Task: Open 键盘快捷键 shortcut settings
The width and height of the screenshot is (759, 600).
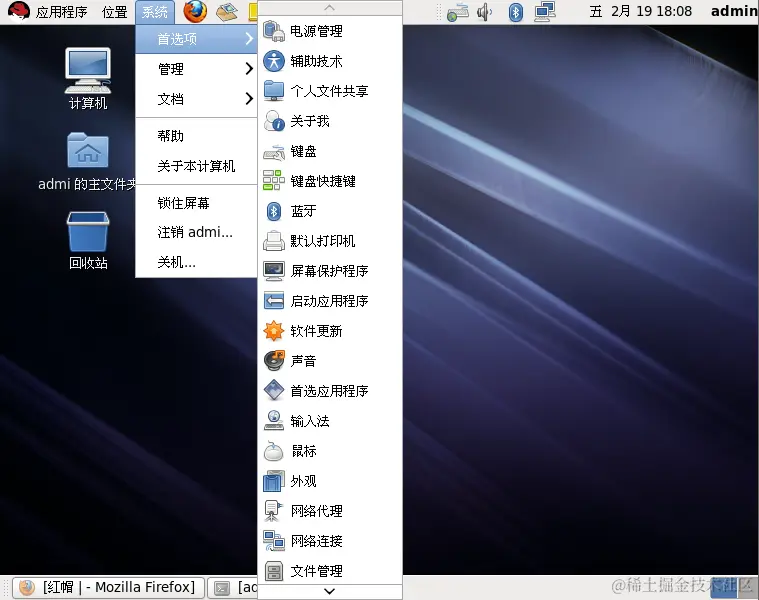Action: coord(330,181)
